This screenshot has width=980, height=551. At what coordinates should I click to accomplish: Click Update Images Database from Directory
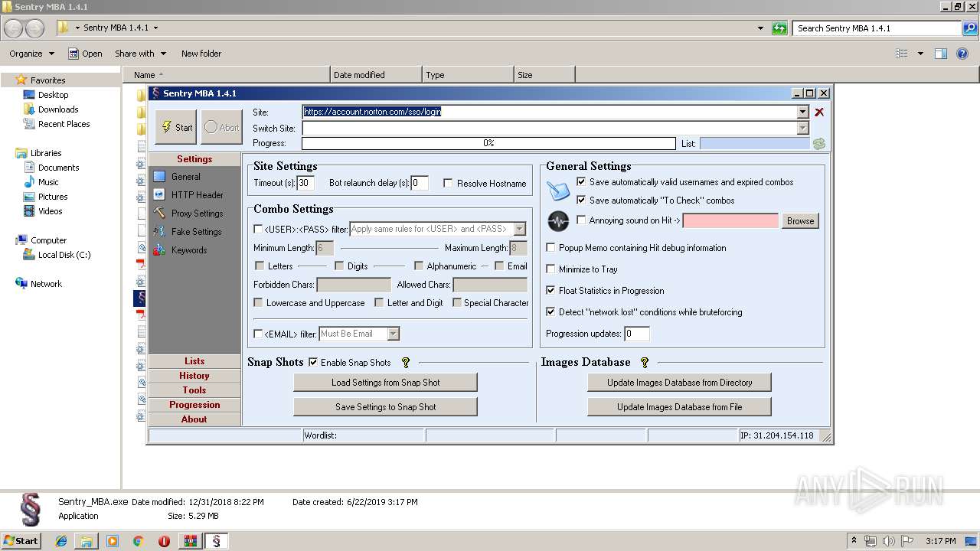(x=679, y=383)
